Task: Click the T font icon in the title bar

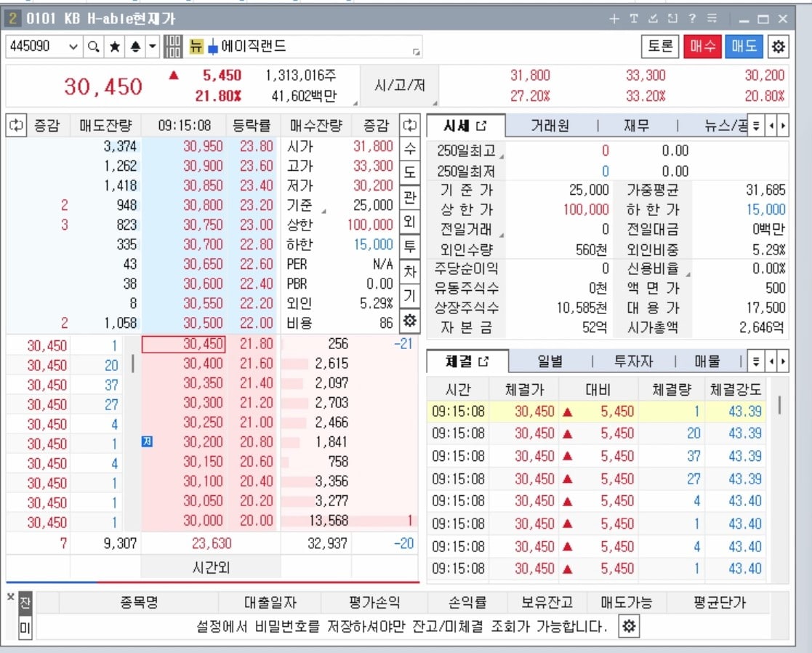Action: (x=634, y=19)
